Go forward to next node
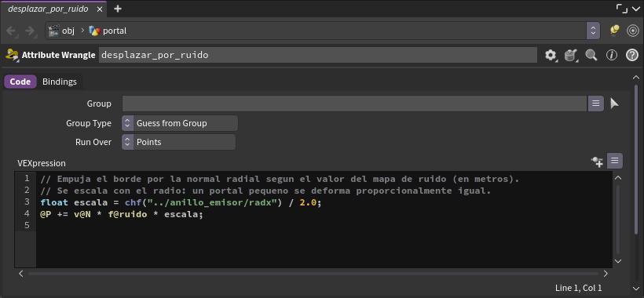The height and width of the screenshot is (298, 644). coord(30,31)
